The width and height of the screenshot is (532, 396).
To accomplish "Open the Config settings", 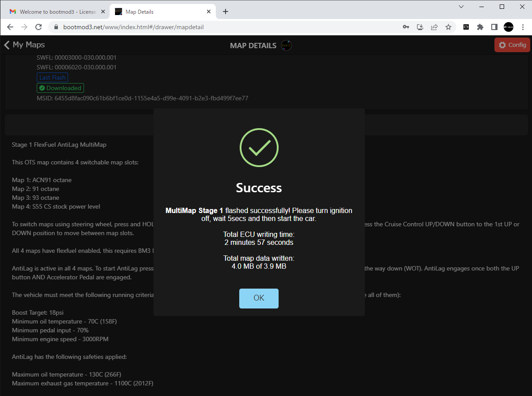I will click(512, 45).
